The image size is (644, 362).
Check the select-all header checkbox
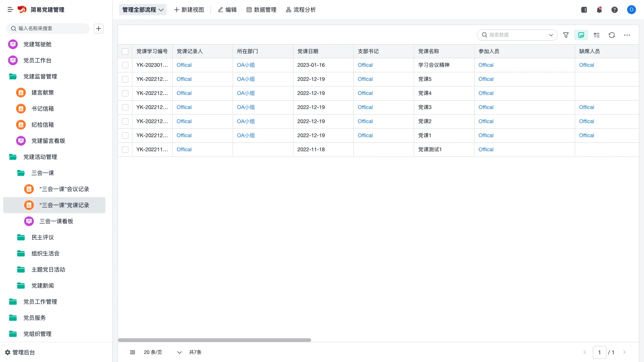(x=125, y=51)
